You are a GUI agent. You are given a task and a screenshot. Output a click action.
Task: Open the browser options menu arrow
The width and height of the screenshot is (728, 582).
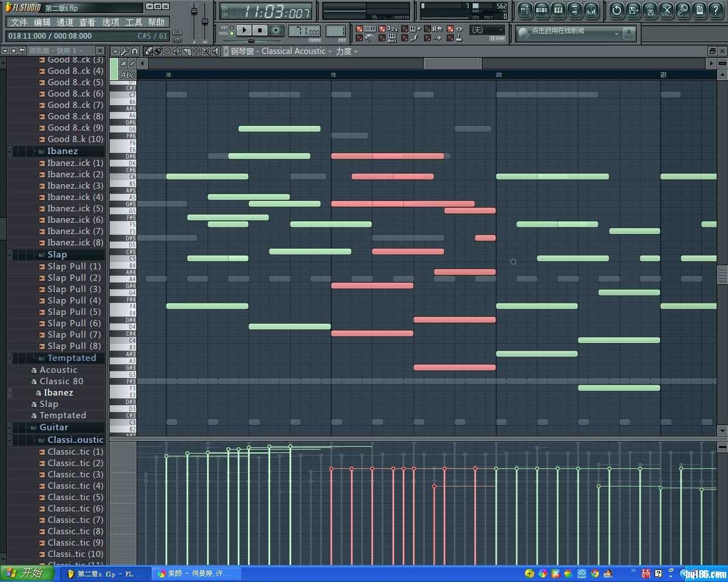point(5,51)
